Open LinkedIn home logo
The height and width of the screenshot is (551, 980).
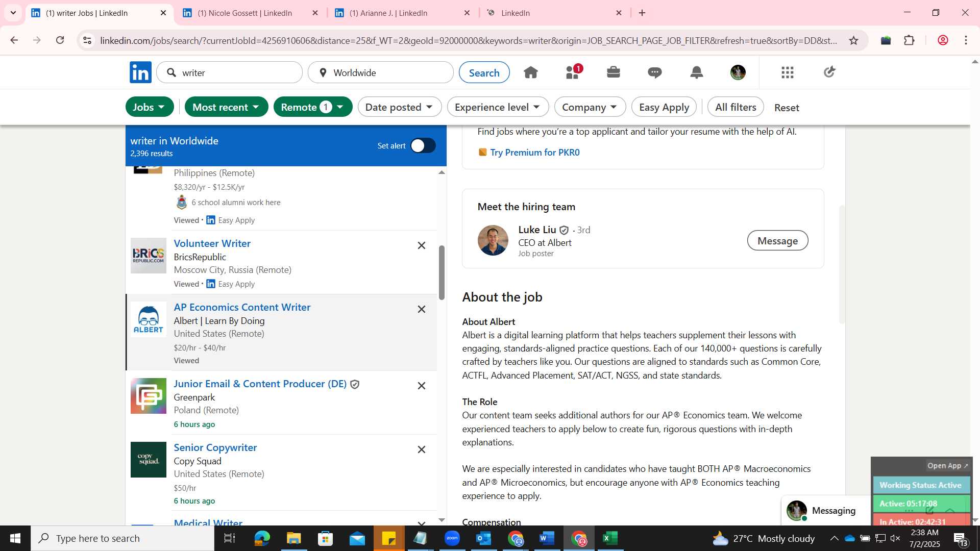[140, 72]
